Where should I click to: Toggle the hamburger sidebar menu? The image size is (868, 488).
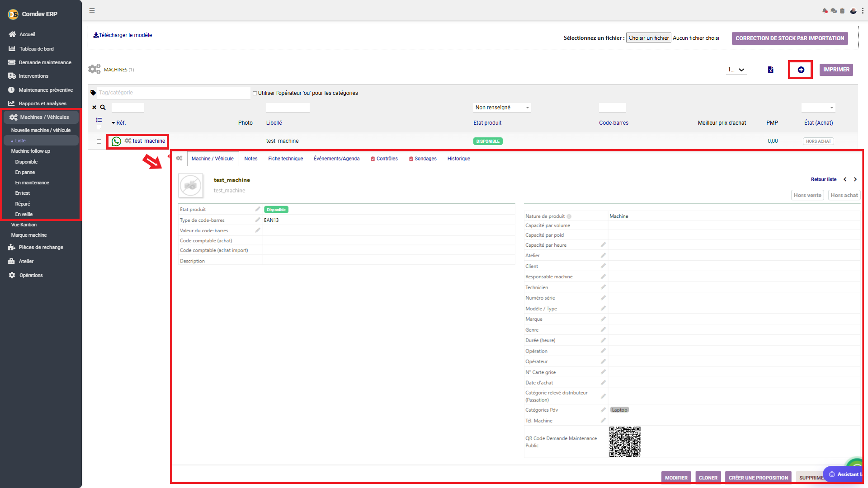coord(92,10)
